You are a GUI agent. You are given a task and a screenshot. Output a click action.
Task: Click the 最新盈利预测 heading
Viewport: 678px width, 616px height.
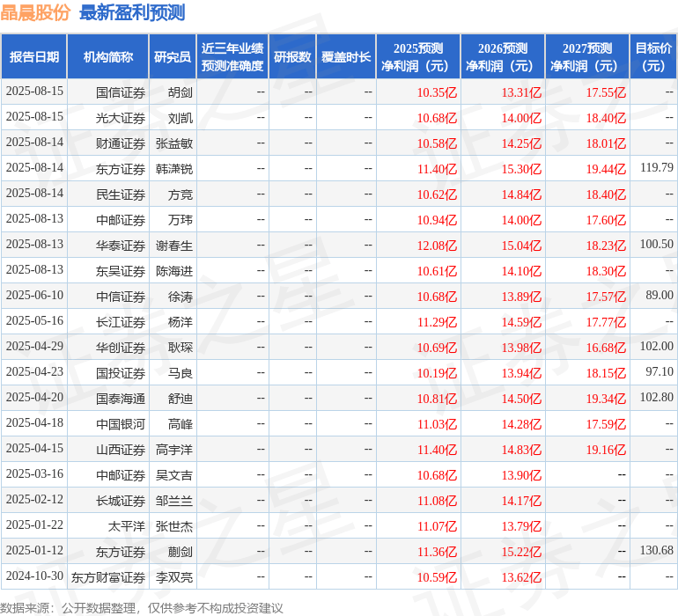(132, 12)
